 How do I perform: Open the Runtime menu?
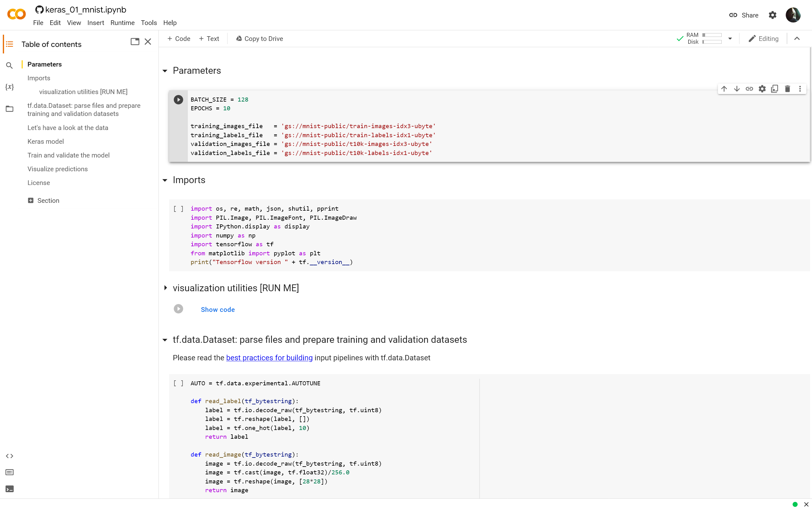coord(123,22)
